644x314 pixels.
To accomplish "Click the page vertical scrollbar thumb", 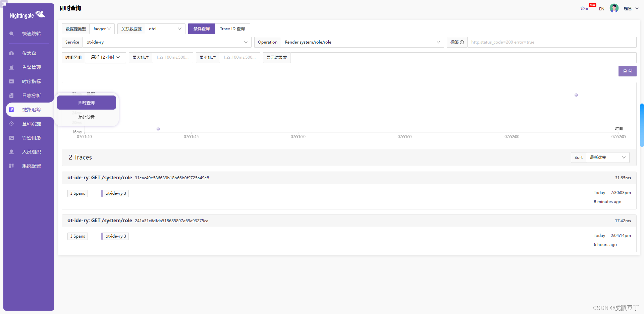I will click(x=642, y=125).
